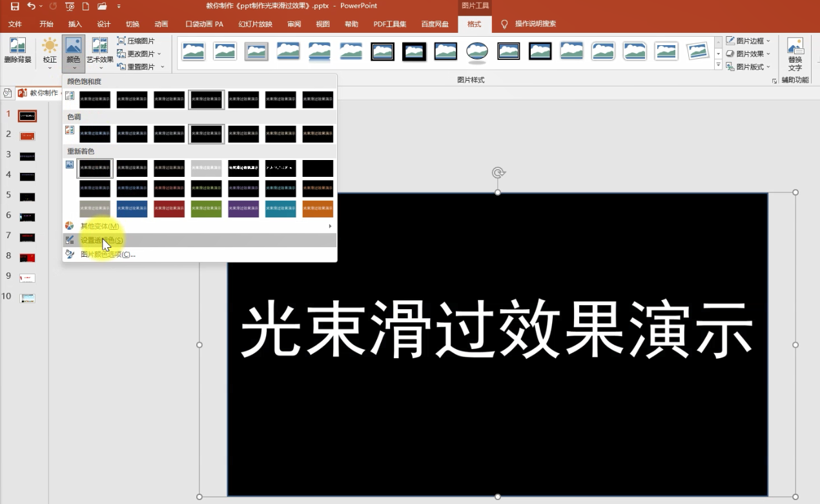Viewport: 820px width, 504px height.
Task: Switch to the 设计 (Design) tab
Action: 104,24
